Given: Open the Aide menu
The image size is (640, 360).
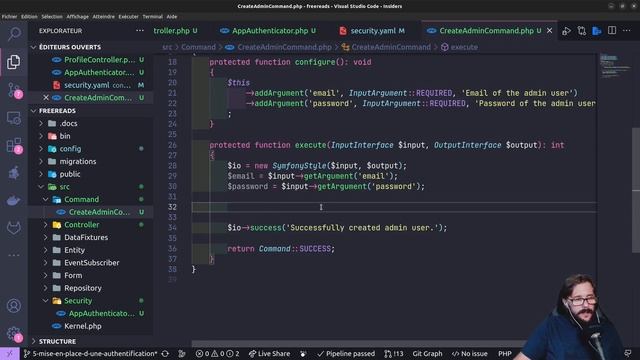Looking at the screenshot, I should (172, 17).
